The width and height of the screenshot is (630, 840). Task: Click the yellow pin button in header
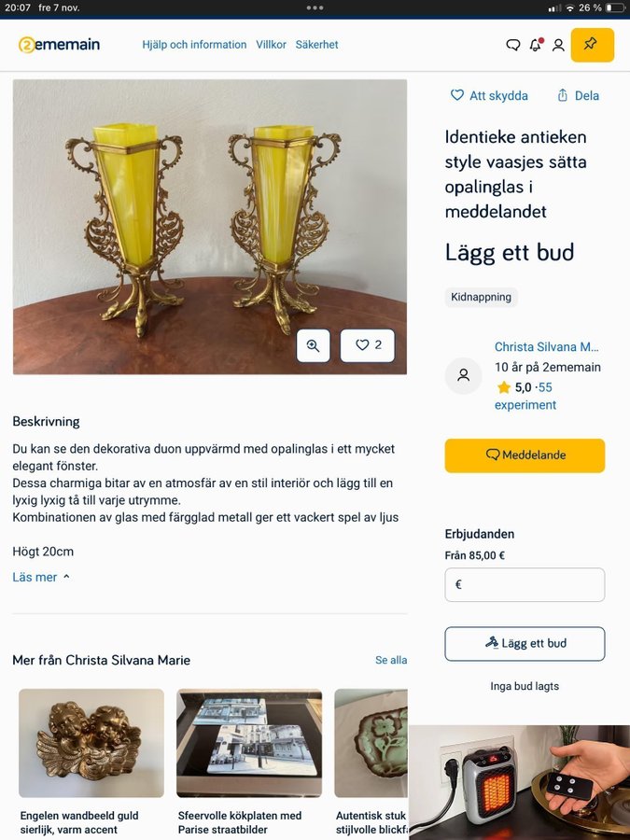pos(592,45)
